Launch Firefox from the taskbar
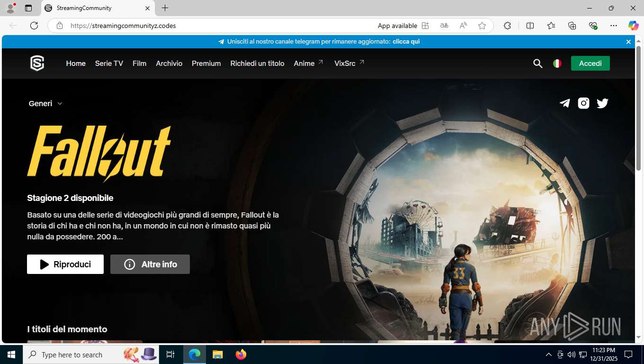644x364 pixels. click(241, 355)
